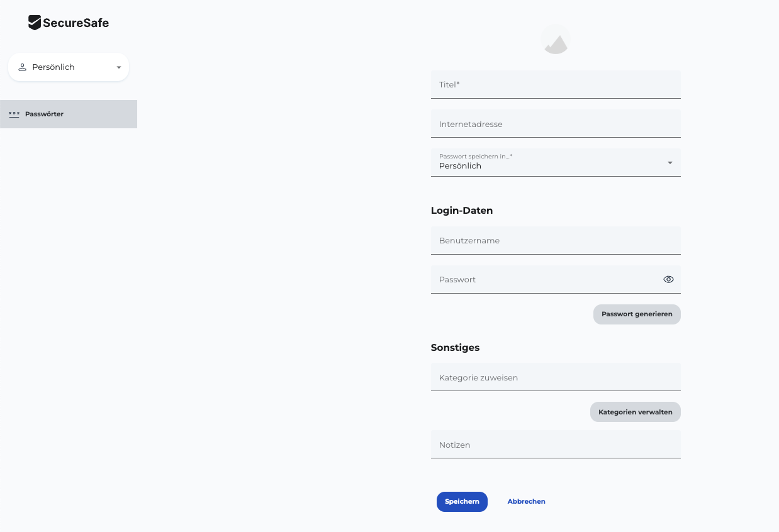
Task: Toggle password visibility with the eye icon
Action: click(668, 279)
